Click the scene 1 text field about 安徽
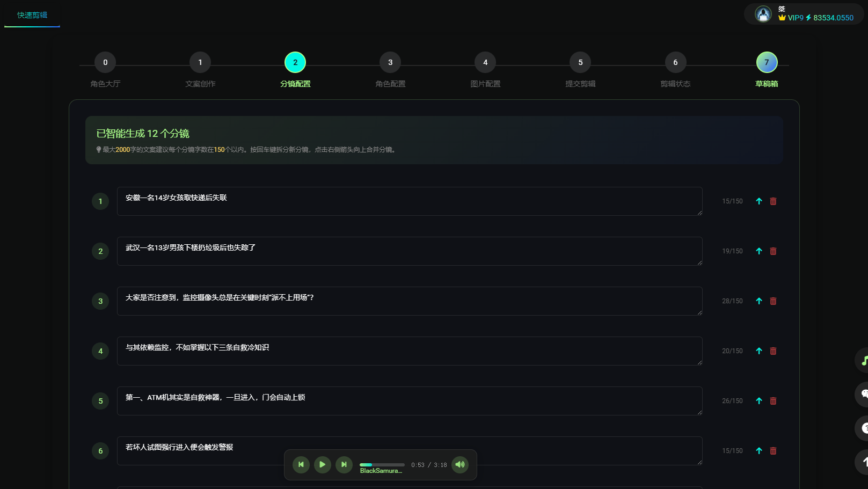The image size is (868, 489). point(409,201)
